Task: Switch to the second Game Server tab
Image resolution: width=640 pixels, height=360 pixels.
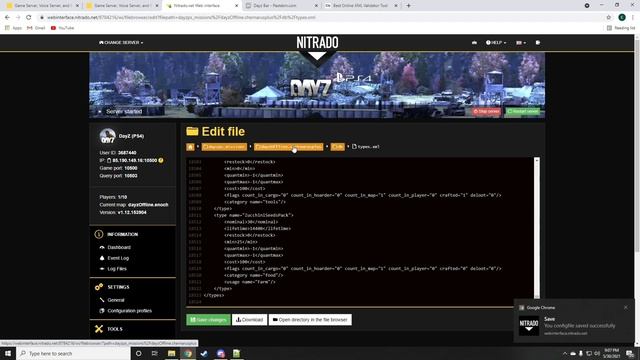Action: [x=122, y=6]
